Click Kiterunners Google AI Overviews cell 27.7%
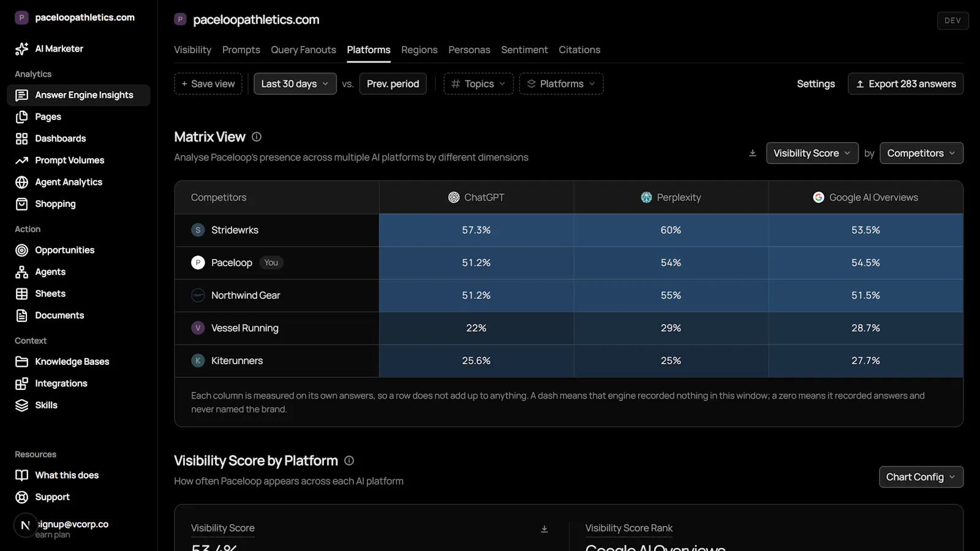 [x=865, y=361]
